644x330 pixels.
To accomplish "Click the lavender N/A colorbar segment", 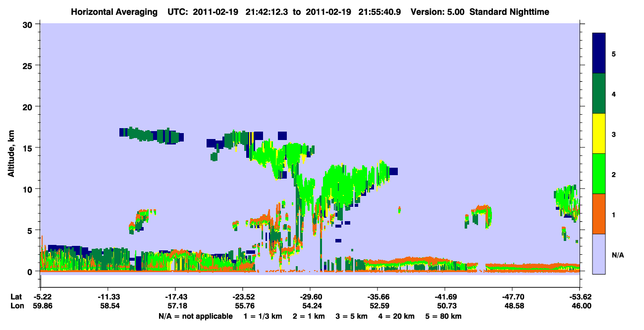I will pyautogui.click(x=599, y=254).
